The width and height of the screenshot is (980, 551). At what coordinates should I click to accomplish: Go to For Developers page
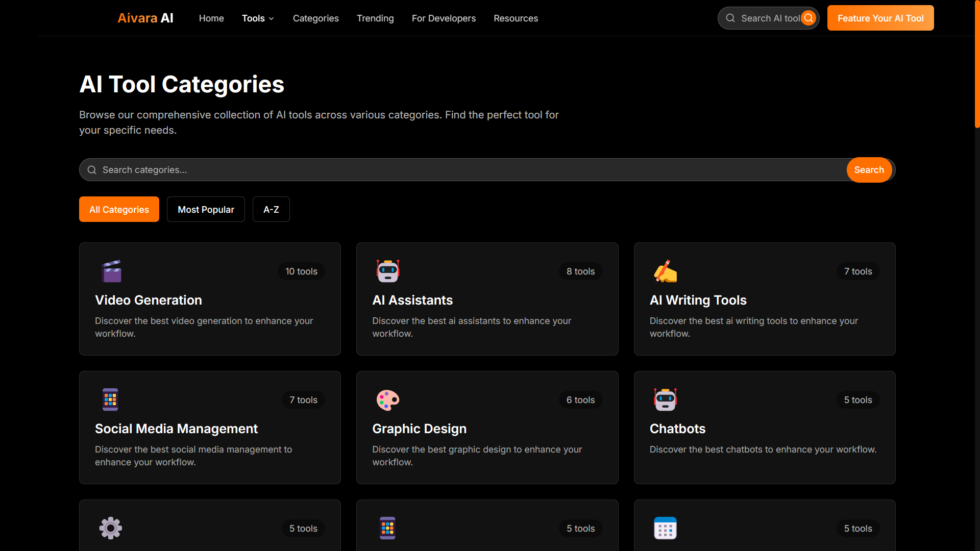444,18
